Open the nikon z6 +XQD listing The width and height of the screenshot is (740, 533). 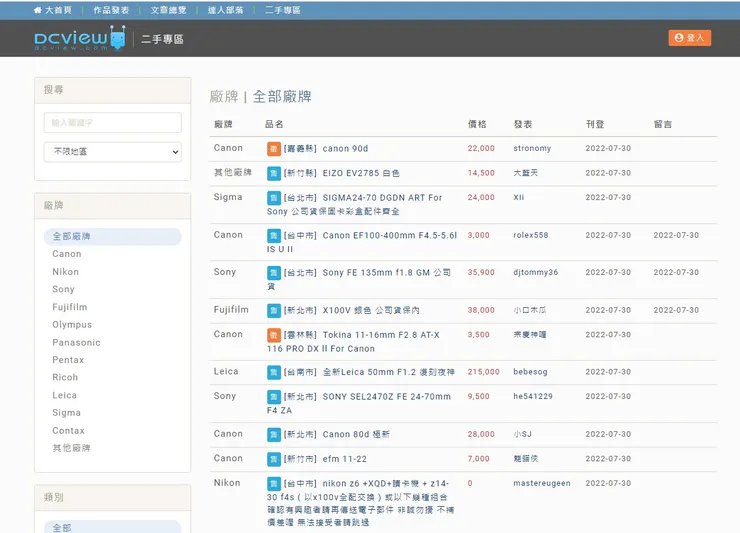(360, 503)
